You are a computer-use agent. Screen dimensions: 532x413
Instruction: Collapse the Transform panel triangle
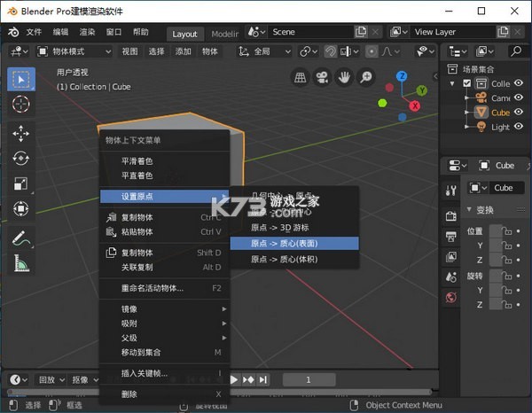[x=469, y=209]
